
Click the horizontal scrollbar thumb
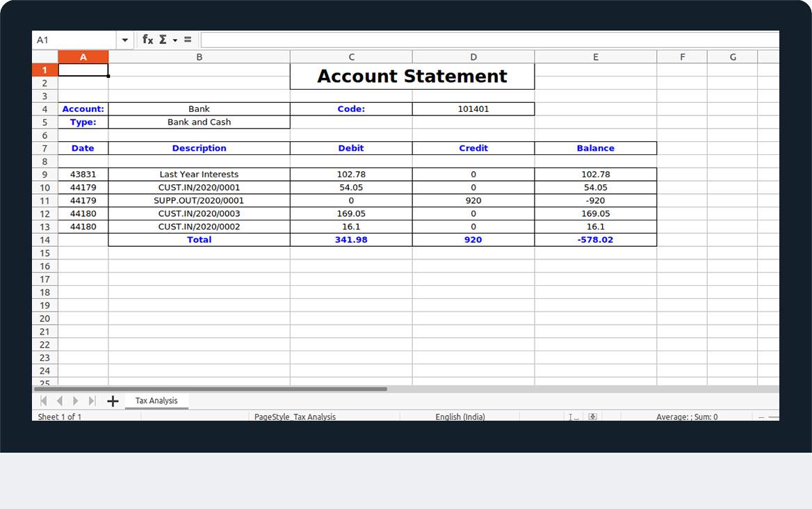210,389
